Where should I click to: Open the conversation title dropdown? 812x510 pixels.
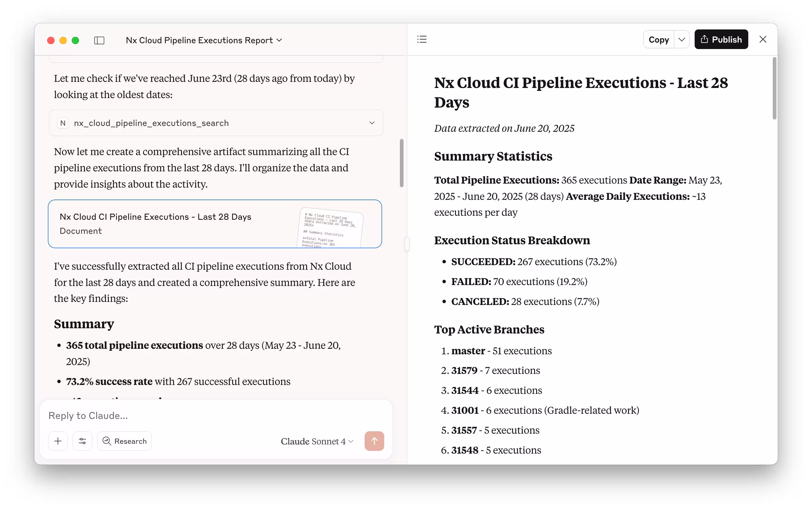click(279, 40)
